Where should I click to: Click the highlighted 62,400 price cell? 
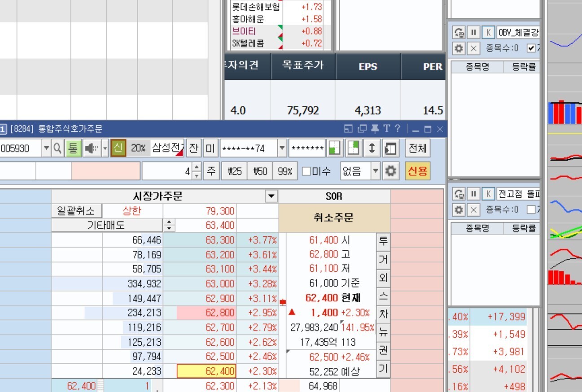pyautogui.click(x=206, y=371)
